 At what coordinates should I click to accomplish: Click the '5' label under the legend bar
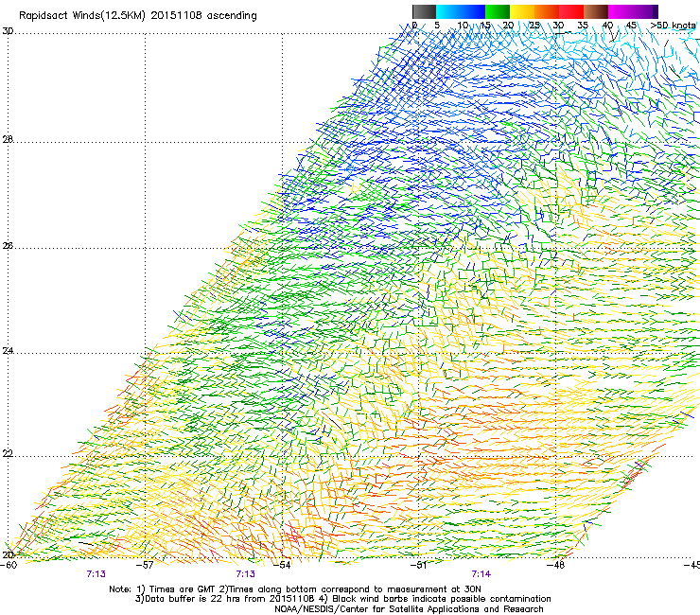click(x=437, y=26)
